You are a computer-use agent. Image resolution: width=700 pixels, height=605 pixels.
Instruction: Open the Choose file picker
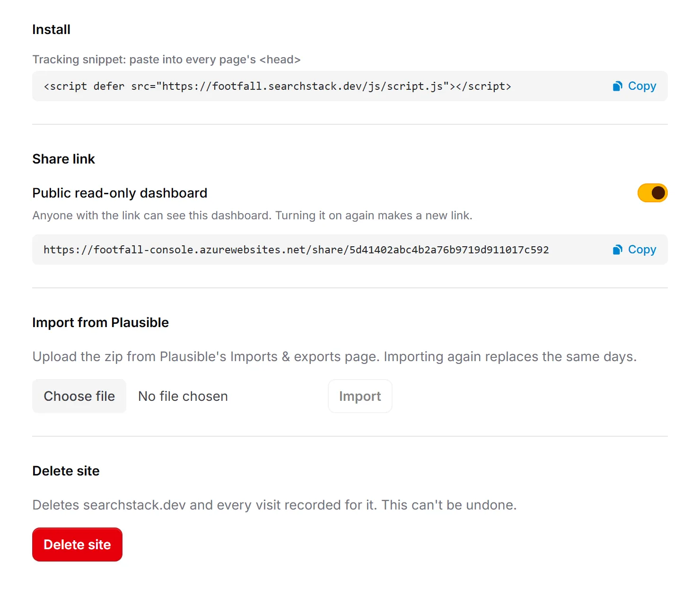79,396
